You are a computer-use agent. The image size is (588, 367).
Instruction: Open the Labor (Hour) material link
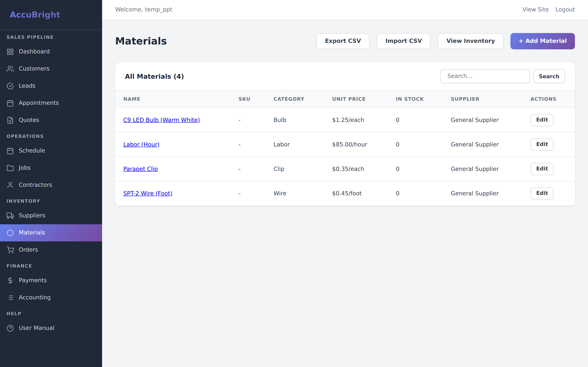pyautogui.click(x=141, y=144)
